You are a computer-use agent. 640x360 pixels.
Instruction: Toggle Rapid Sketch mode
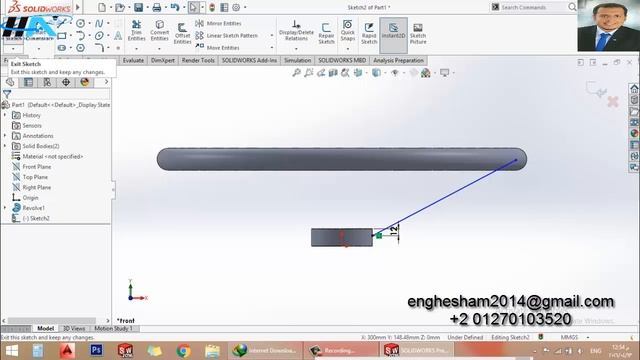pos(369,33)
